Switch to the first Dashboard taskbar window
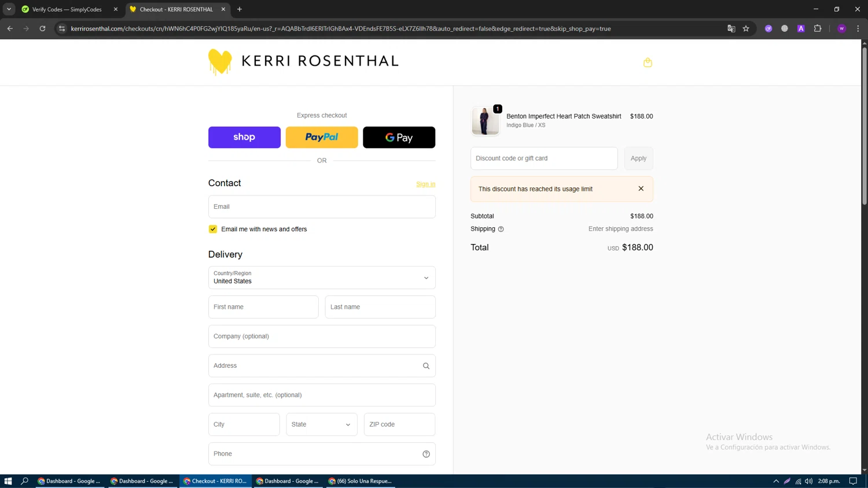Image resolution: width=868 pixels, height=488 pixels. coord(69,481)
